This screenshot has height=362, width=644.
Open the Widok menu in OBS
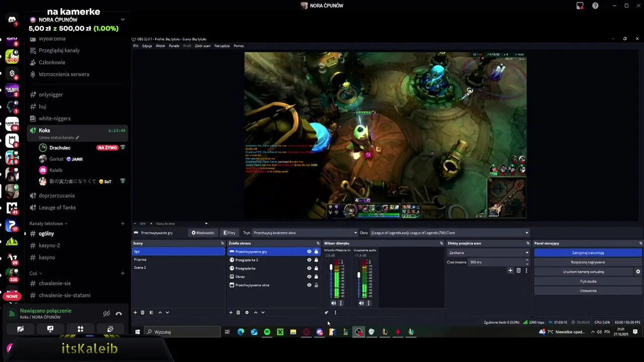coord(160,46)
